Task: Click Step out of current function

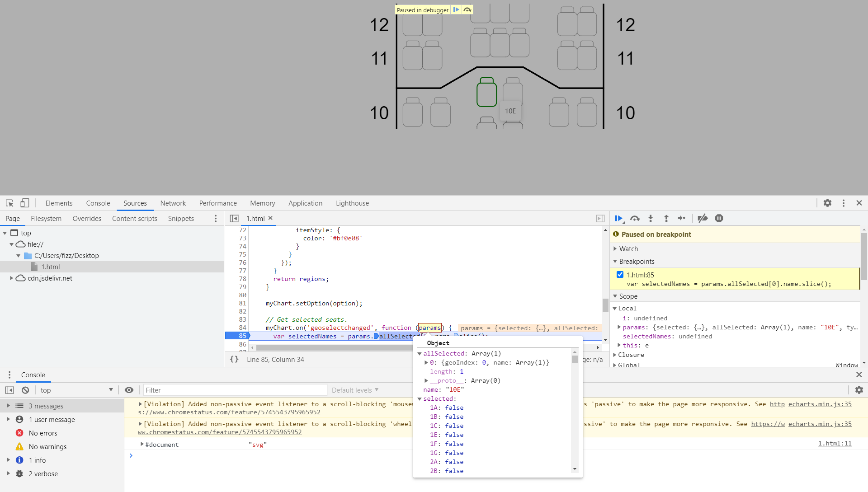Action: click(x=666, y=219)
